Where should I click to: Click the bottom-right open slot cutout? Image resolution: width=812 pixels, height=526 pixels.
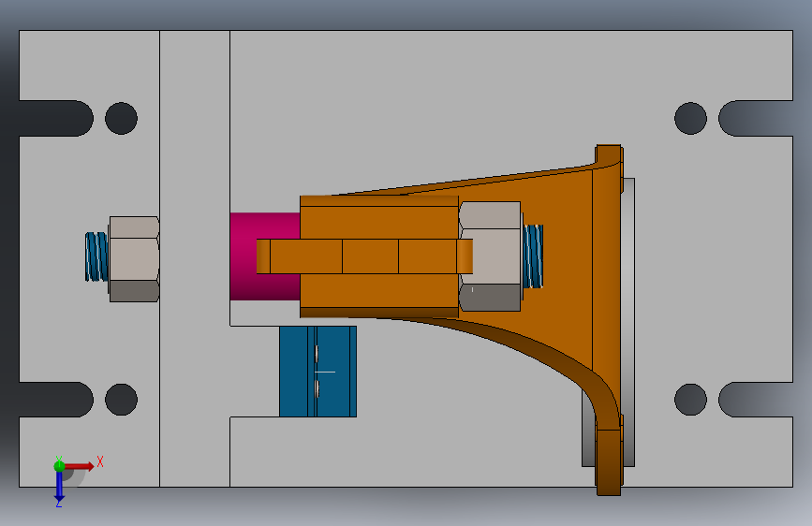[x=756, y=399]
